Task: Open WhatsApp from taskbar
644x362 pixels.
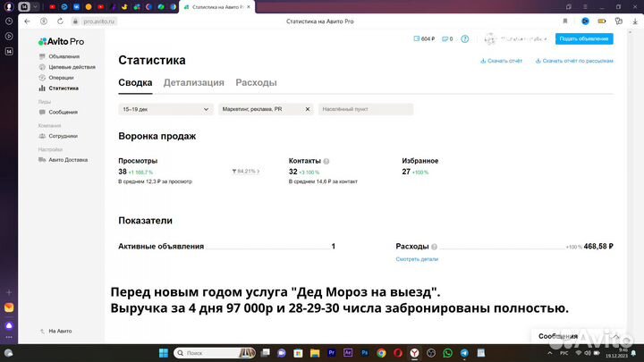Action: [x=448, y=353]
